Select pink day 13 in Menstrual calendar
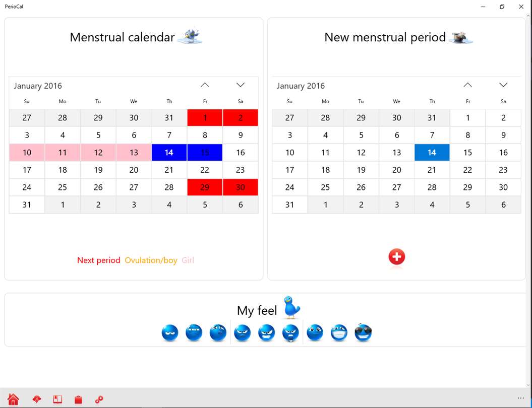532x408 pixels. (x=134, y=153)
